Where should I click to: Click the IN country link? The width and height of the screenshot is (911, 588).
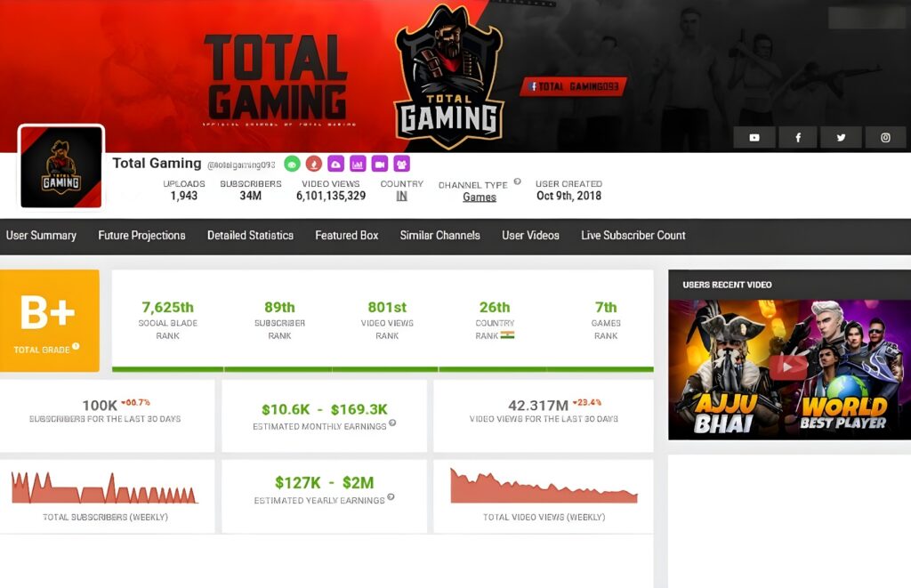coord(401,197)
